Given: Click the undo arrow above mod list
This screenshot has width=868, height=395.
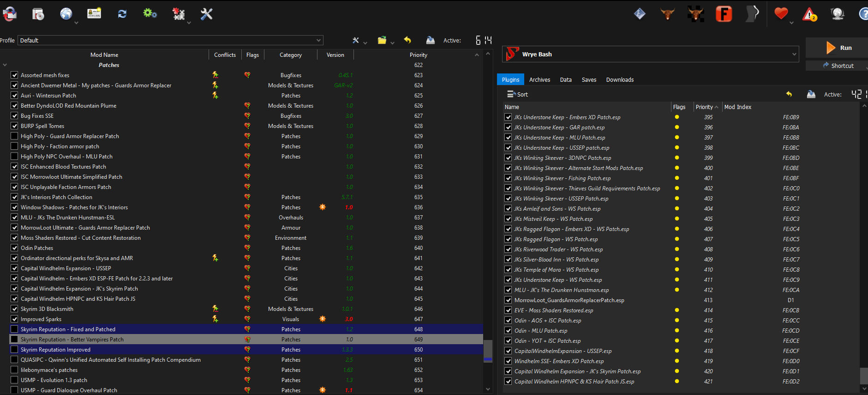Looking at the screenshot, I should click(x=407, y=40).
